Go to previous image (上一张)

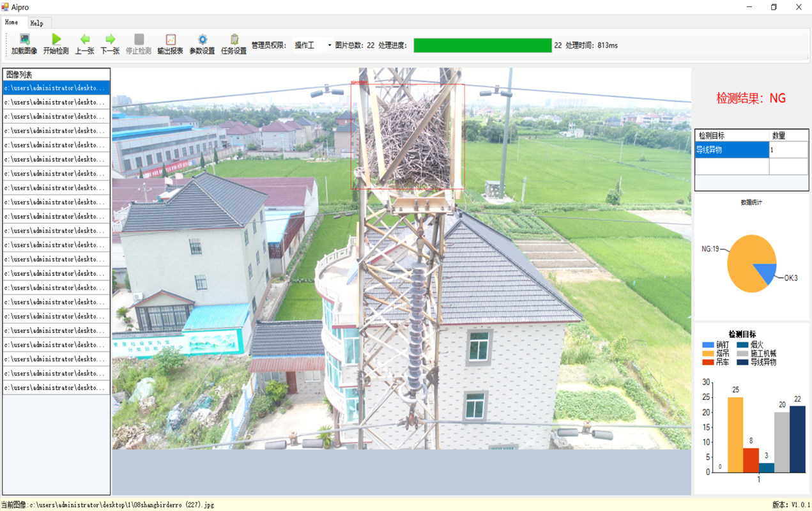(x=84, y=40)
